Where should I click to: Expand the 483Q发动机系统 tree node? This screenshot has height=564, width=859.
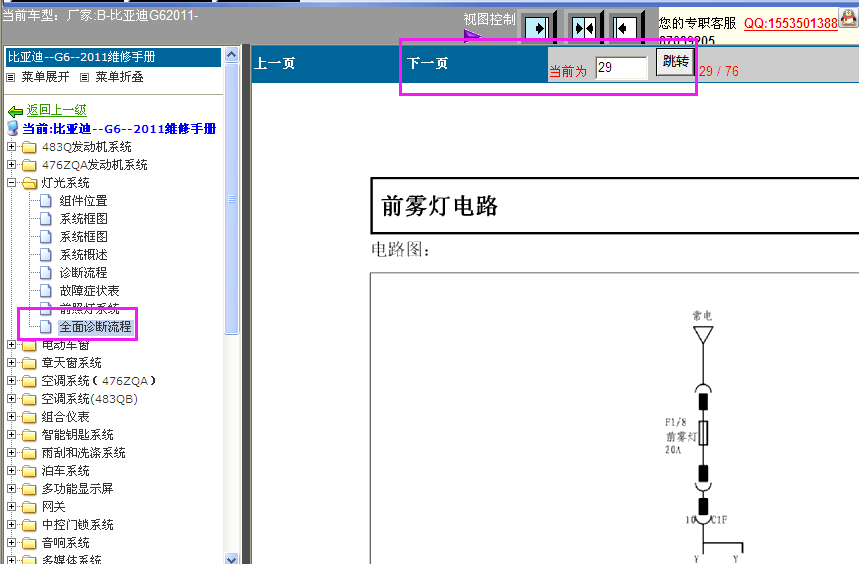[12, 147]
